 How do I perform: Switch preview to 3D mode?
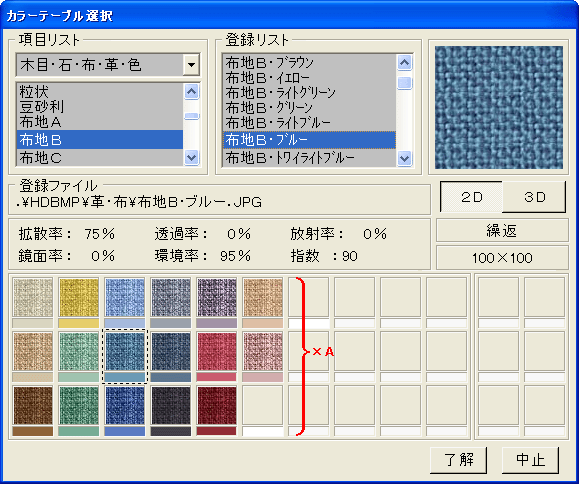tap(534, 197)
